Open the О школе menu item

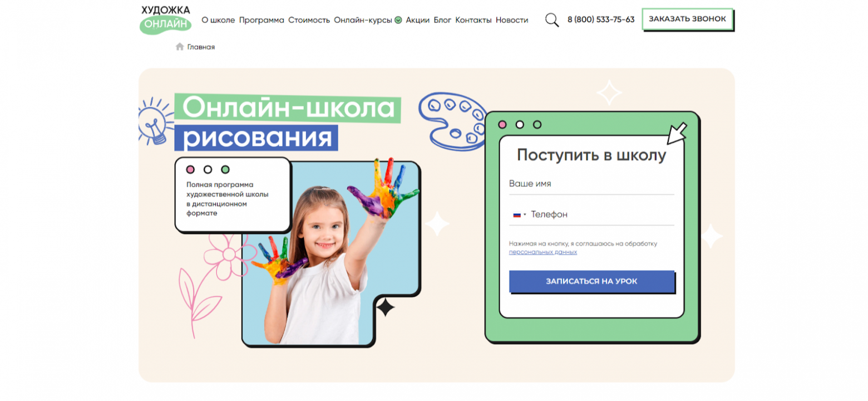(x=218, y=20)
